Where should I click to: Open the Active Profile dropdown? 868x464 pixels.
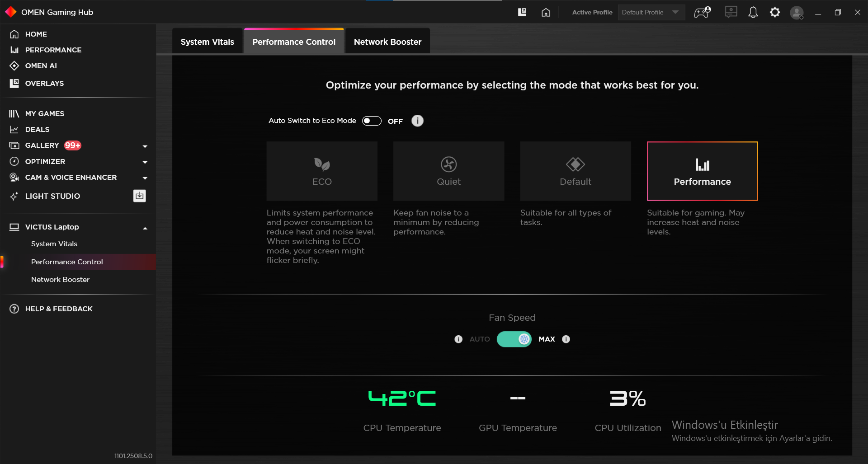(x=651, y=12)
